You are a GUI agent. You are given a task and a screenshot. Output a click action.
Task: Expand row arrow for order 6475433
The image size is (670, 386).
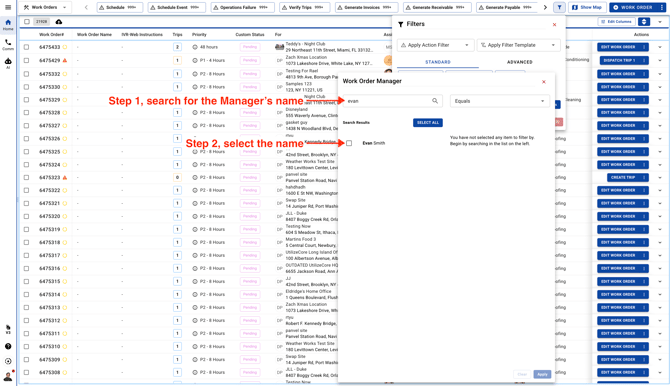tap(660, 47)
